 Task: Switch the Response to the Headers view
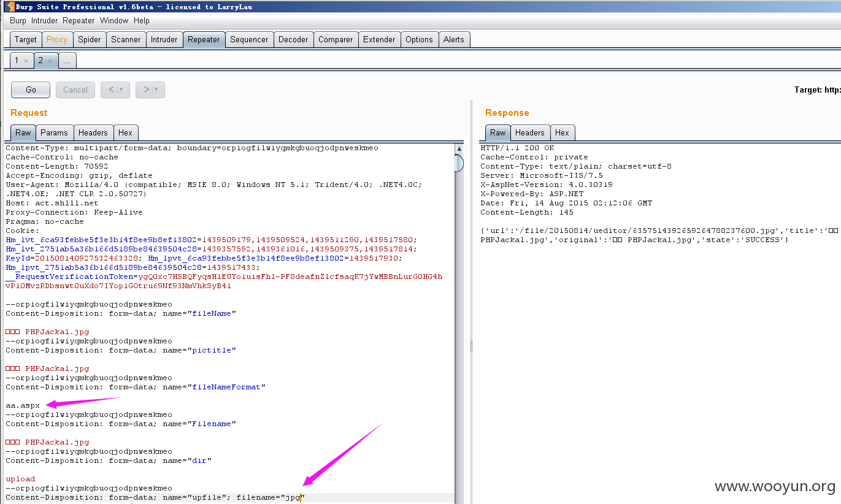(x=530, y=132)
